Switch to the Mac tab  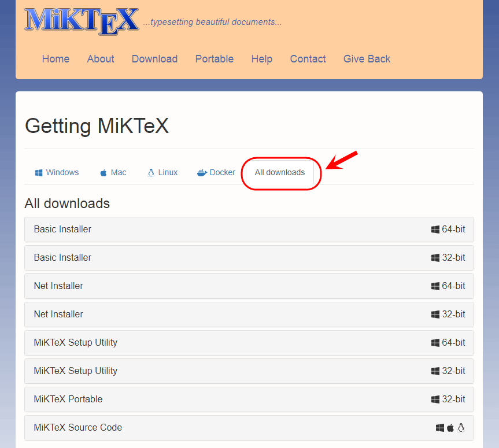[113, 172]
